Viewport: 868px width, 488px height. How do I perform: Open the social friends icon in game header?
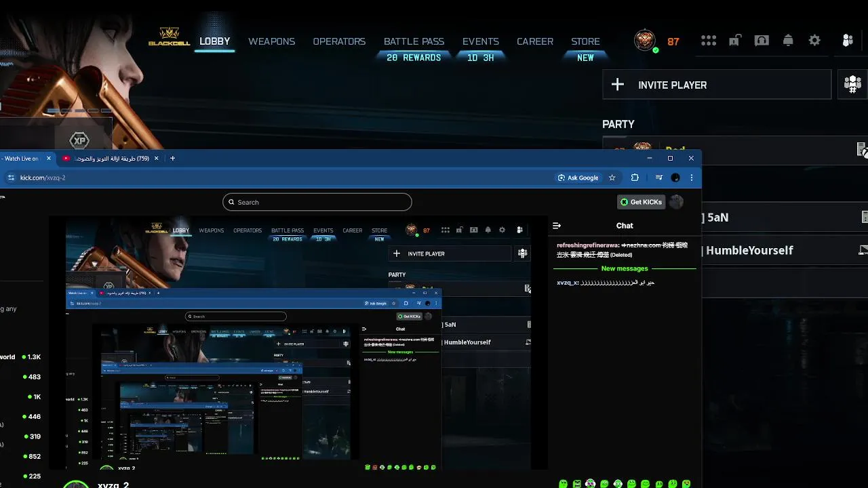pyautogui.click(x=847, y=41)
